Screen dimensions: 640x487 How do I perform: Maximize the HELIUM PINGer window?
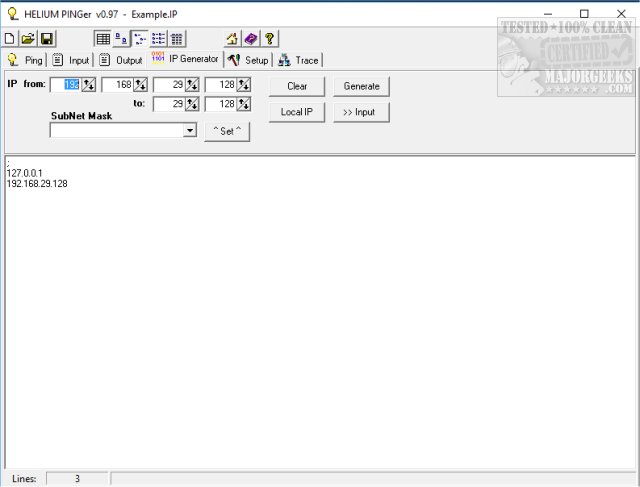[x=584, y=14]
